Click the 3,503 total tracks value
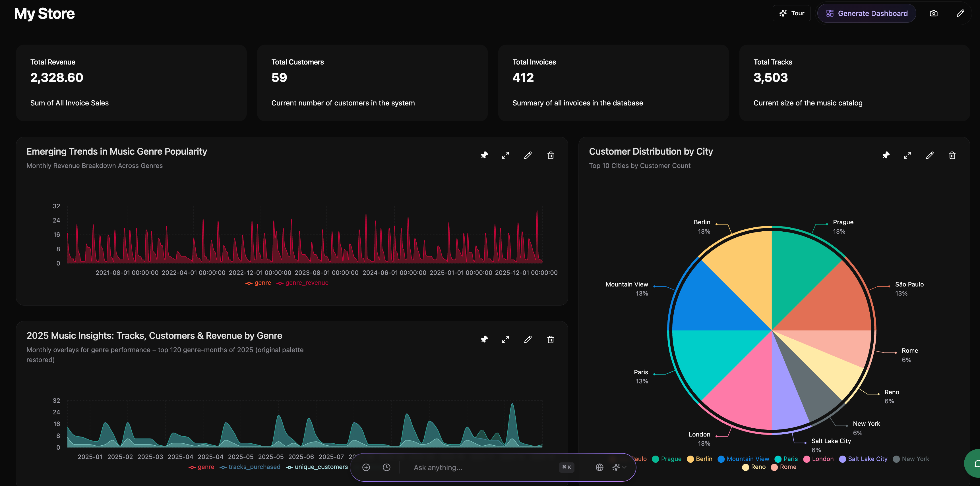The height and width of the screenshot is (486, 980). tap(770, 78)
